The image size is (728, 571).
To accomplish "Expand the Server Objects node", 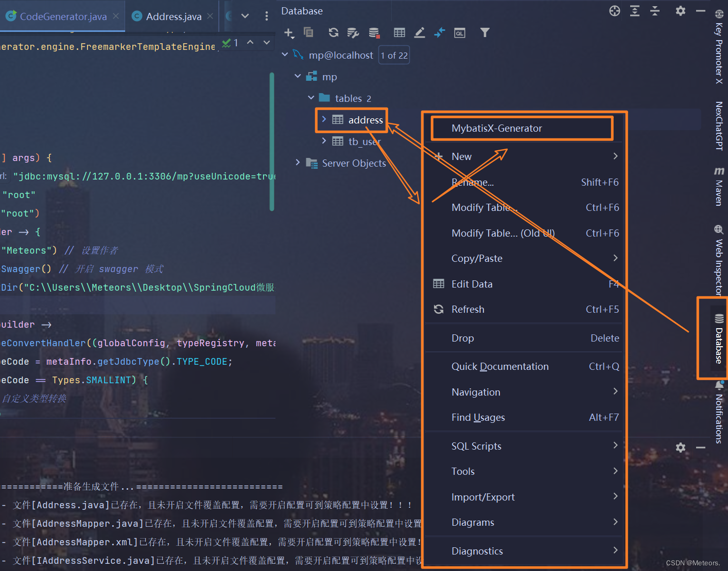I will coord(298,162).
